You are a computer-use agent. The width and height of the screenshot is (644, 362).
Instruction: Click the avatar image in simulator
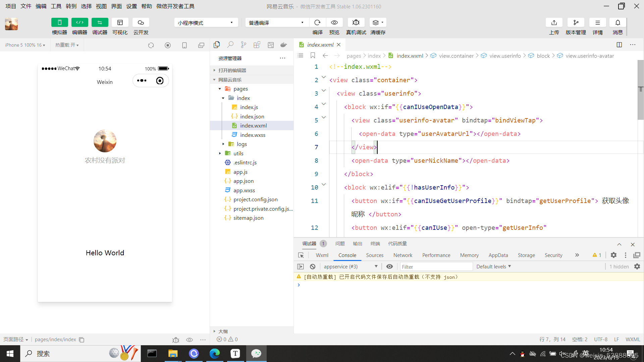[x=105, y=141]
